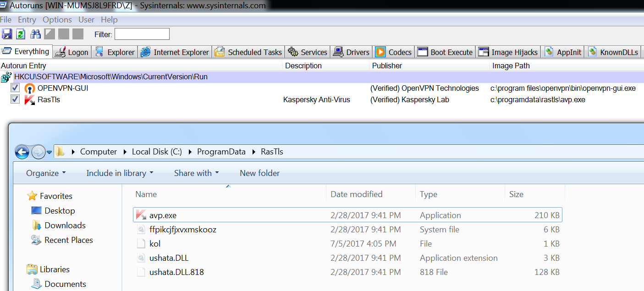Open the Share with dropdown
Screen dimensions: 644x291
tap(197, 173)
